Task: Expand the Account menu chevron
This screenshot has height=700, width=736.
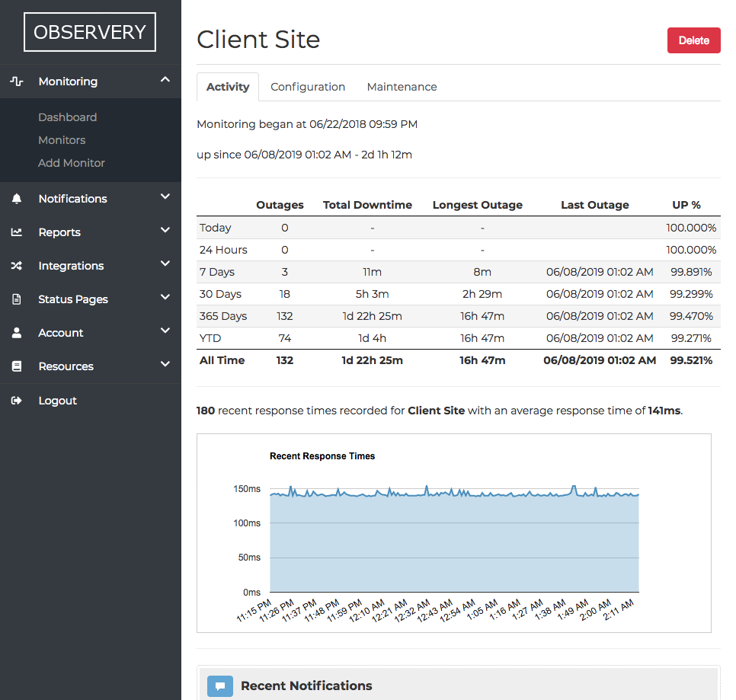Action: point(165,331)
